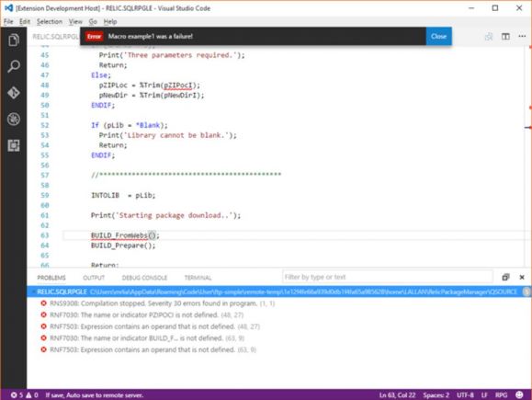Close the bottom Problems panel
This screenshot has height=400, width=532.
tap(522, 277)
